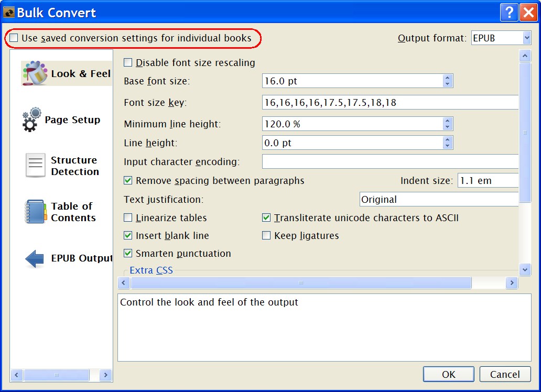Click the Table of Contents notebook icon
The height and width of the screenshot is (392, 541).
click(36, 212)
